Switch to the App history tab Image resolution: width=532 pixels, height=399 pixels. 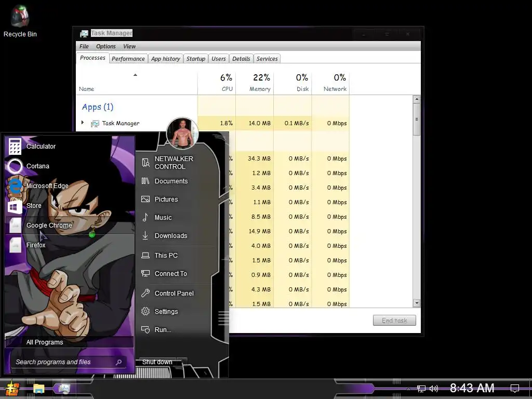[166, 59]
